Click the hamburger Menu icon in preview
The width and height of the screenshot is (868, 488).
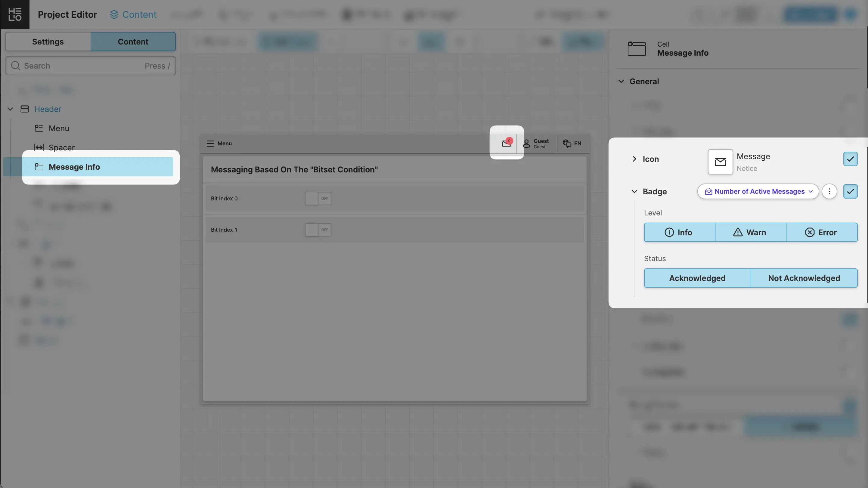(x=210, y=144)
